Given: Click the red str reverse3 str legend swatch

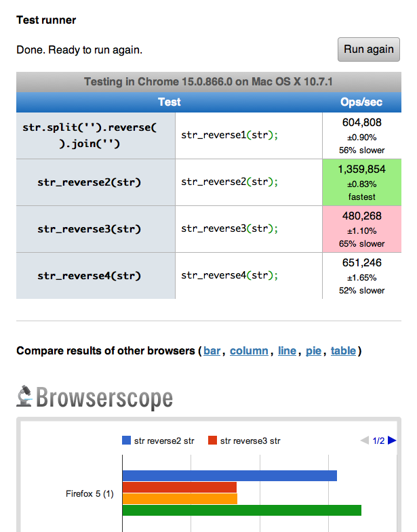Looking at the screenshot, I should click(213, 441).
